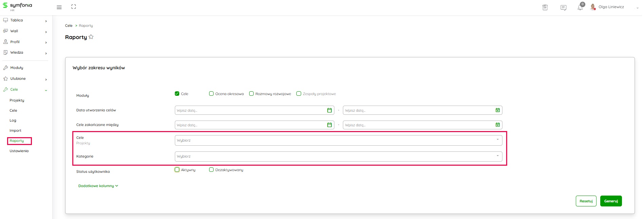Open Import in the sidebar
This screenshot has height=219, width=644.
(x=15, y=131)
